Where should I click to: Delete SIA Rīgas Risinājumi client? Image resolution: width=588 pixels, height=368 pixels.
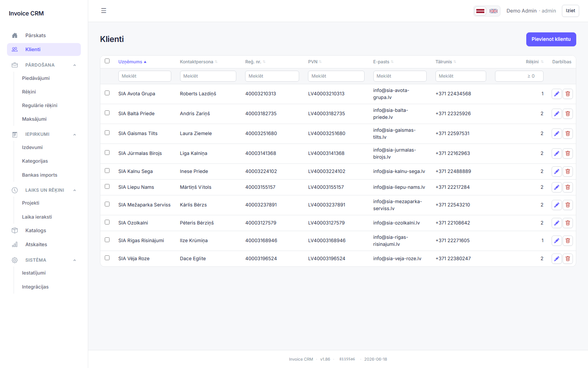[568, 241]
